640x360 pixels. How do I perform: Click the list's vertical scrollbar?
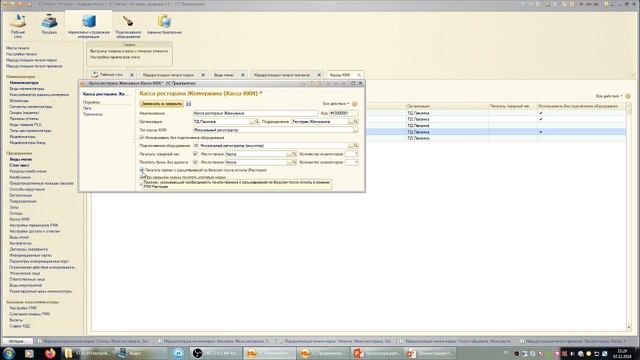tap(629, 216)
